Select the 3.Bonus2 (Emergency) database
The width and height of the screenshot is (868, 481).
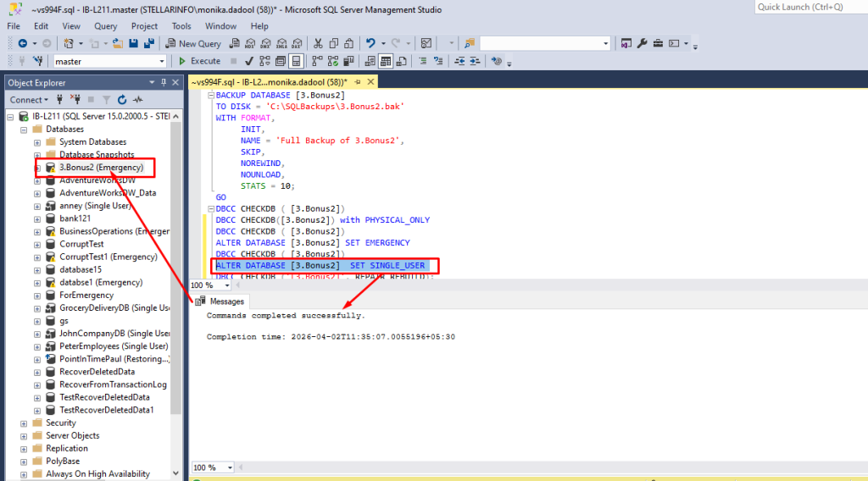point(101,168)
